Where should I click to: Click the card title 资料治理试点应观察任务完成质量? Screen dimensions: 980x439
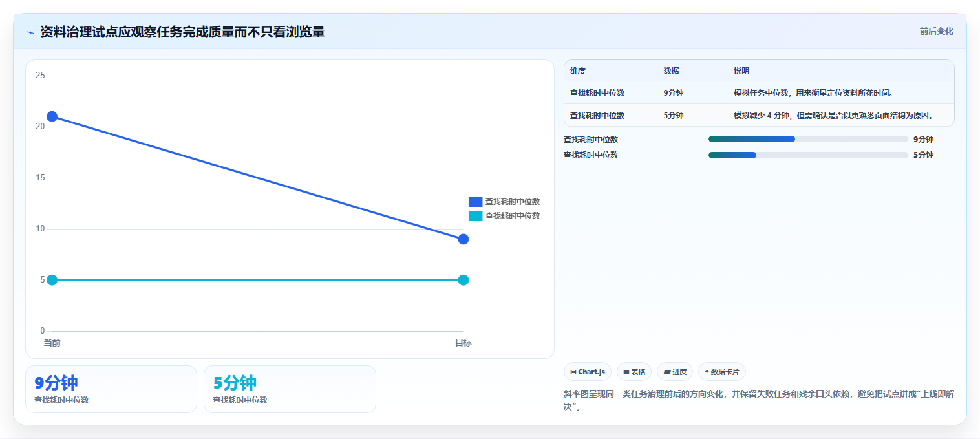pyautogui.click(x=182, y=32)
